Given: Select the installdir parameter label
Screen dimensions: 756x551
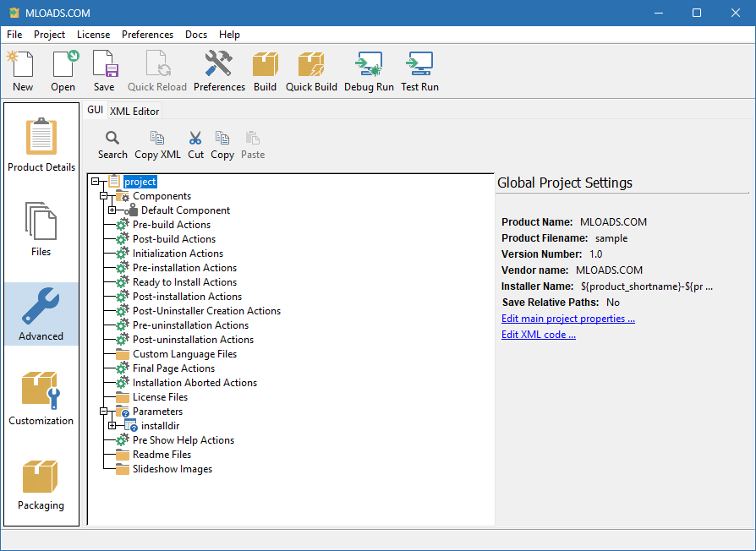Looking at the screenshot, I should [x=160, y=426].
